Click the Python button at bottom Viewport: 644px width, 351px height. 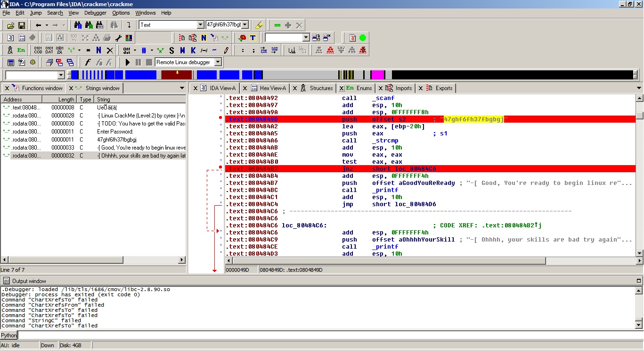click(8, 335)
